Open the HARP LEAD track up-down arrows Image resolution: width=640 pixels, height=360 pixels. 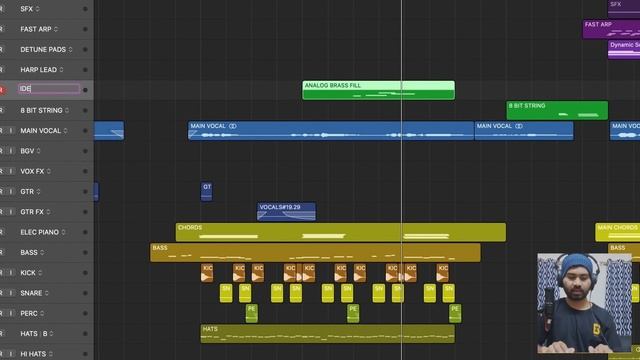[x=61, y=70]
